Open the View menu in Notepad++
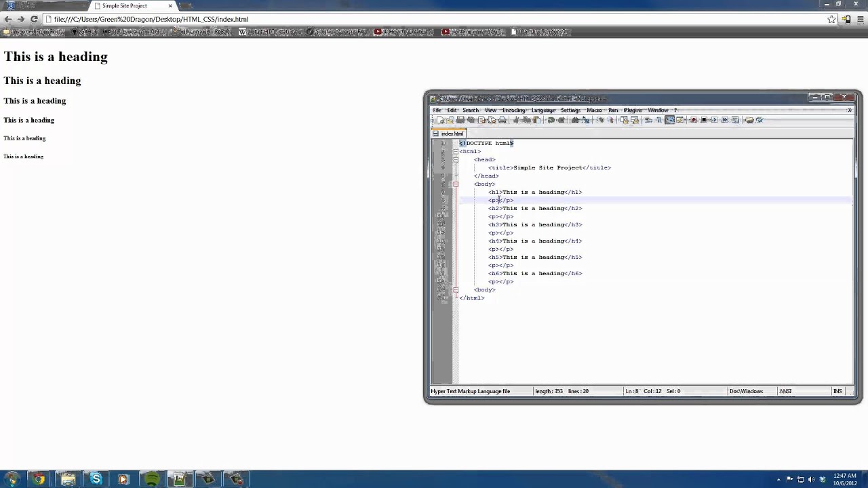The height and width of the screenshot is (488, 868). [490, 110]
